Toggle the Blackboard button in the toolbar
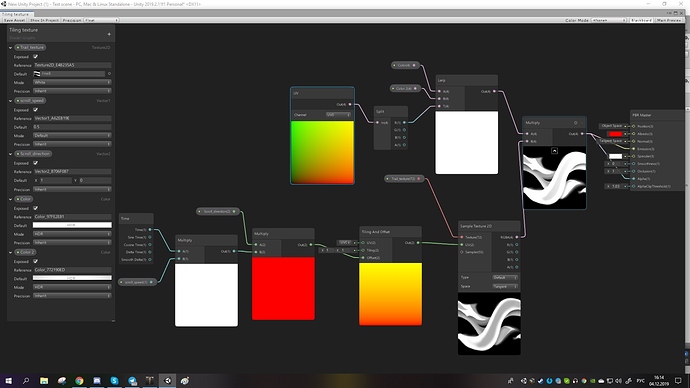The height and width of the screenshot is (388, 690). pos(641,20)
